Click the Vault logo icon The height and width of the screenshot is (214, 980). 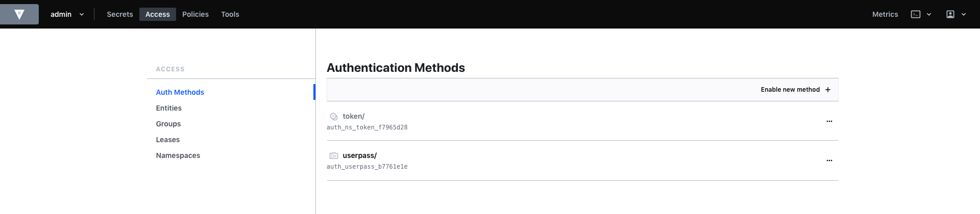pyautogui.click(x=19, y=14)
